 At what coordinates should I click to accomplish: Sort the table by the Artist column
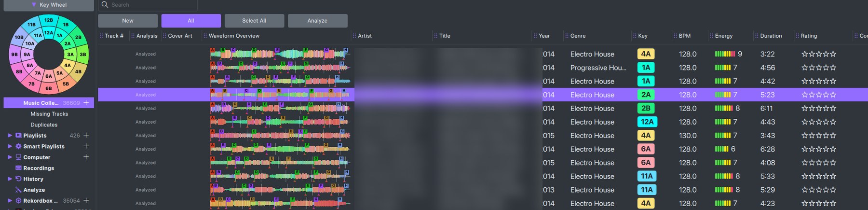click(x=365, y=36)
